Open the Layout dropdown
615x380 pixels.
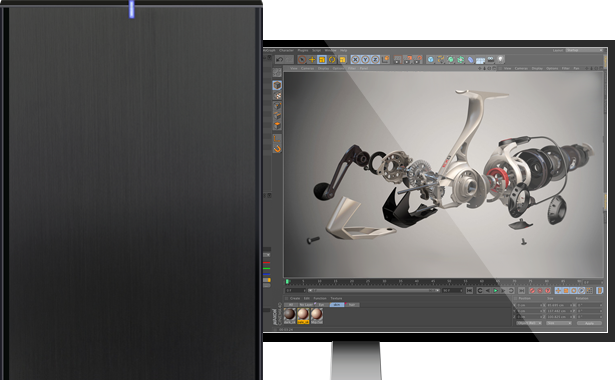(x=584, y=51)
